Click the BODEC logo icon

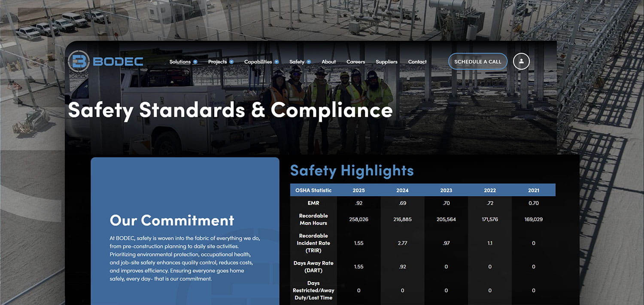[79, 61]
